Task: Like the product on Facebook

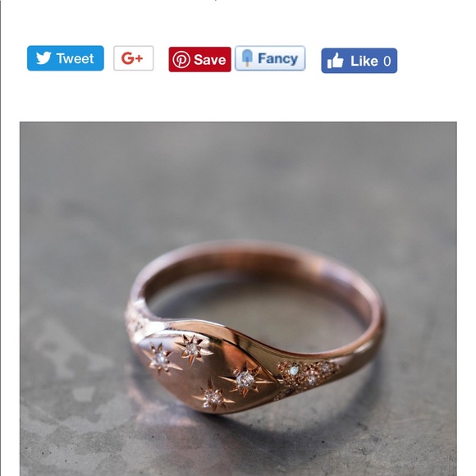Action: (359, 61)
